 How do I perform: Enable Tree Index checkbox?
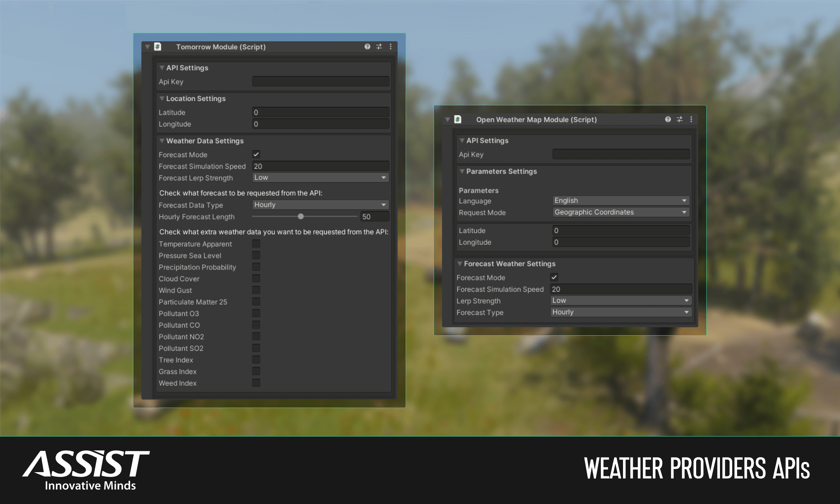[256, 359]
